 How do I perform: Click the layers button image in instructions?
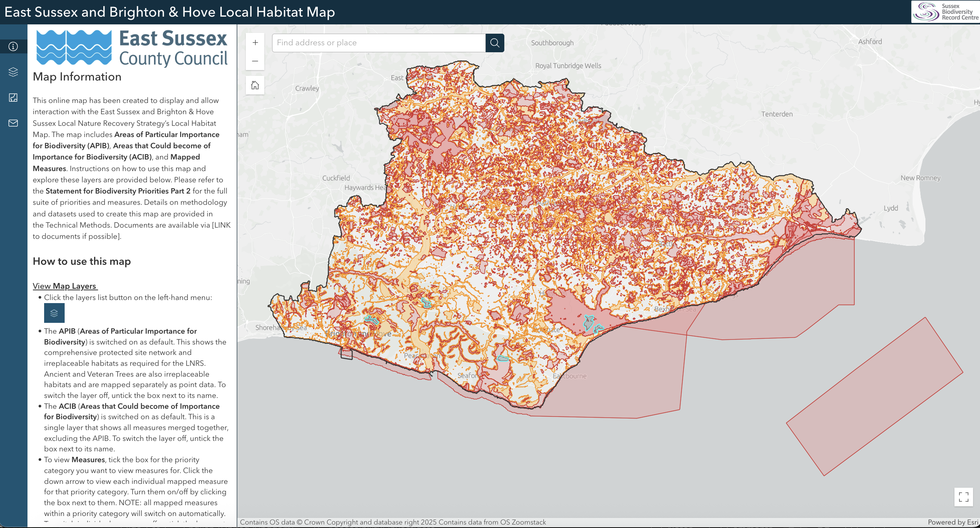(54, 313)
